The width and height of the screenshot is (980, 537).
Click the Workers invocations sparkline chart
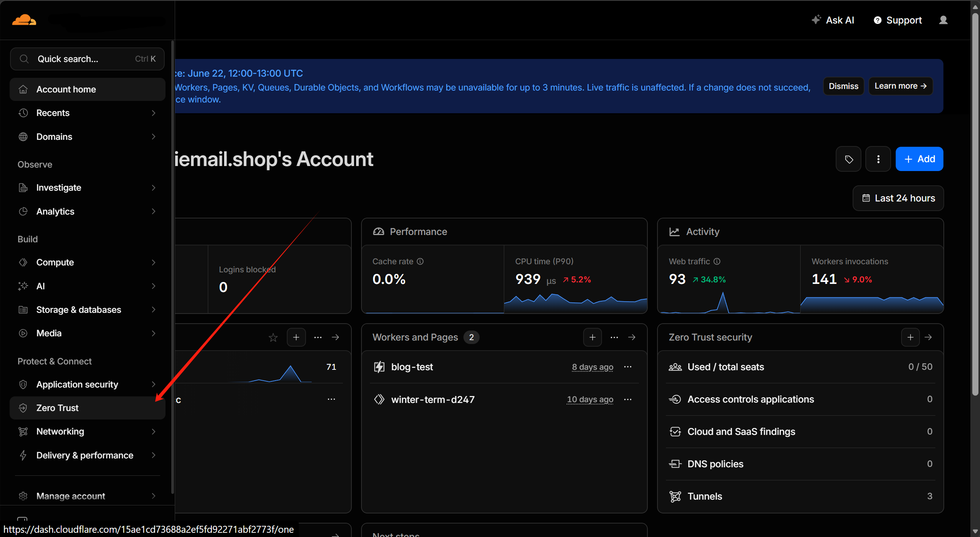pyautogui.click(x=872, y=304)
